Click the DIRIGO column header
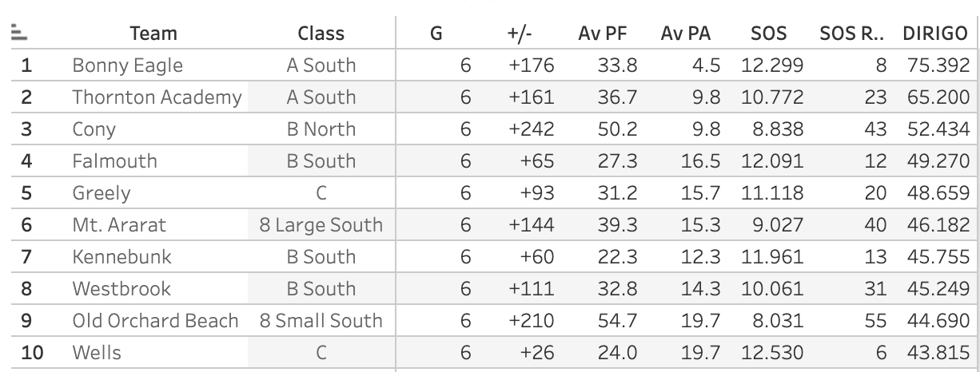 tap(935, 34)
